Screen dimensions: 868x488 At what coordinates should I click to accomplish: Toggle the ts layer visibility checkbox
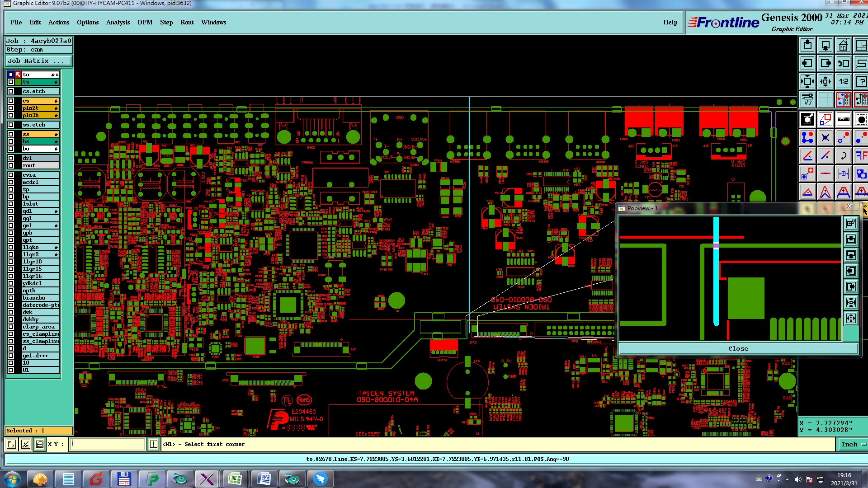tap(11, 82)
